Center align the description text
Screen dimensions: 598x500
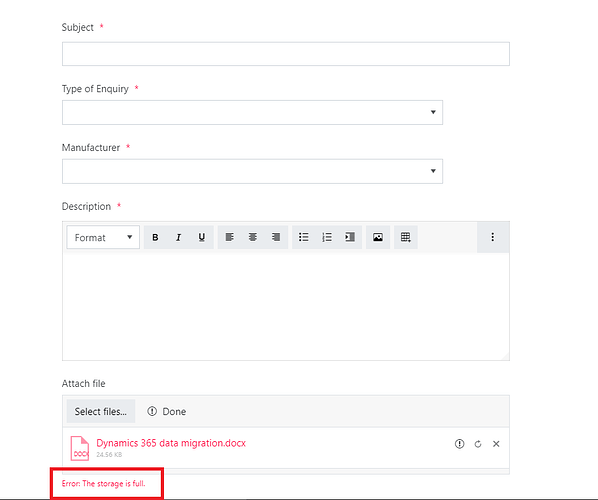253,237
